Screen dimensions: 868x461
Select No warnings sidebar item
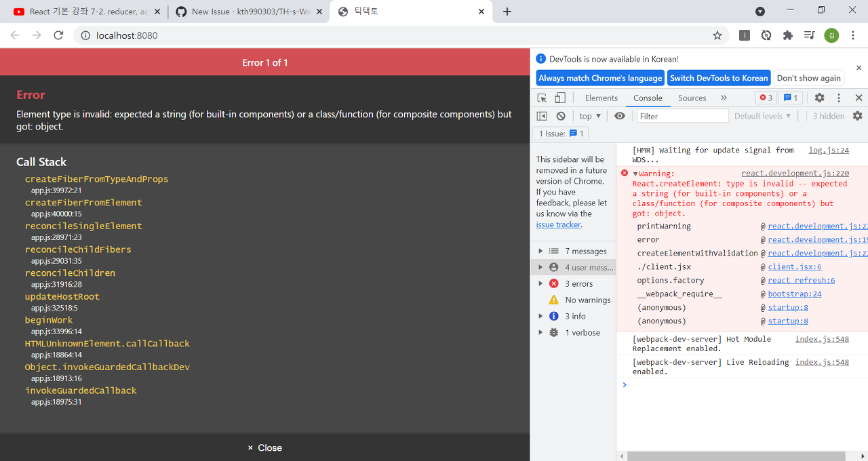pyautogui.click(x=573, y=300)
